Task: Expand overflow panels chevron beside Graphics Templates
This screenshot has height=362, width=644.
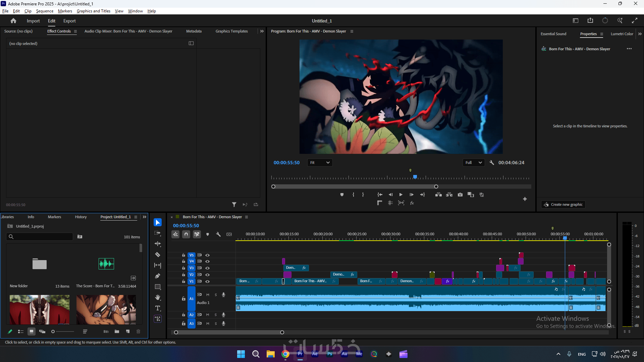Action: [x=262, y=31]
